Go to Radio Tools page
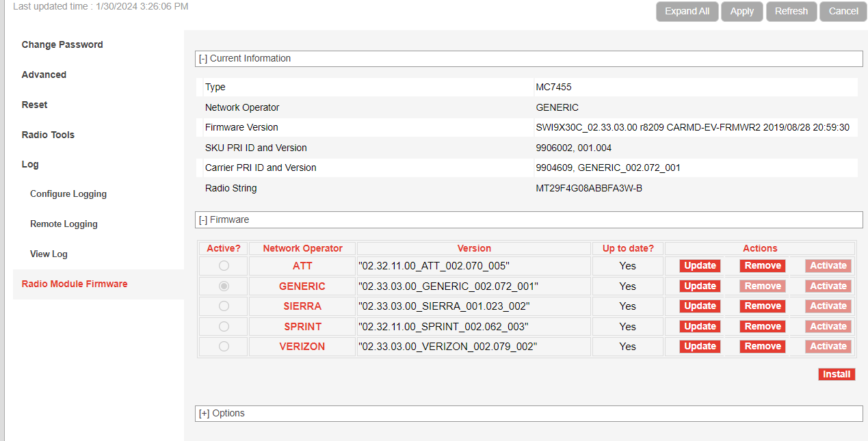Image resolution: width=868 pixels, height=441 pixels. pos(48,135)
